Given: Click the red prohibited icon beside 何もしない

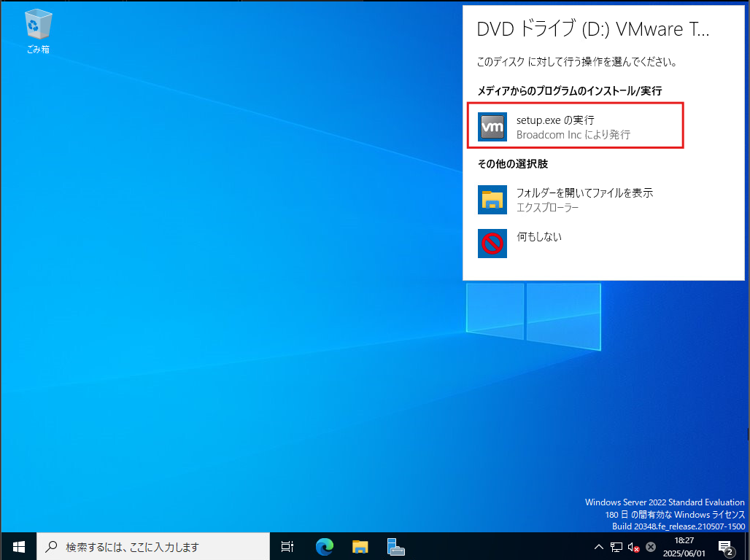Looking at the screenshot, I should tap(492, 244).
